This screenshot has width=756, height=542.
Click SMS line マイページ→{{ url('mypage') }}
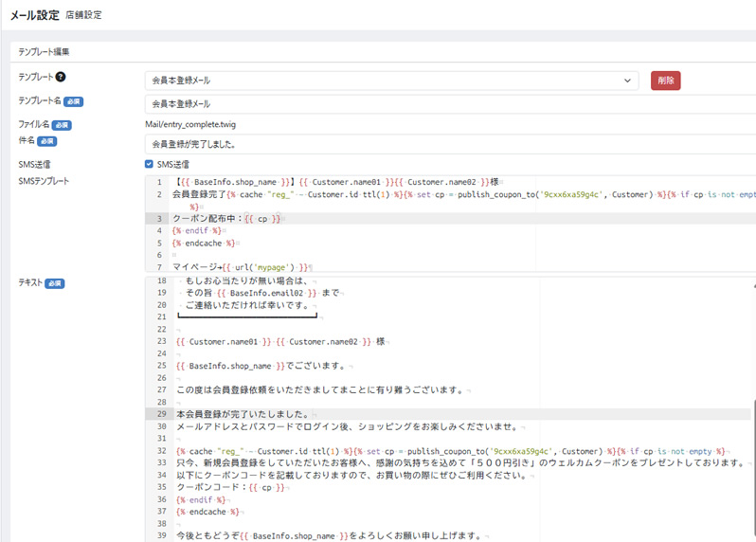coord(240,267)
